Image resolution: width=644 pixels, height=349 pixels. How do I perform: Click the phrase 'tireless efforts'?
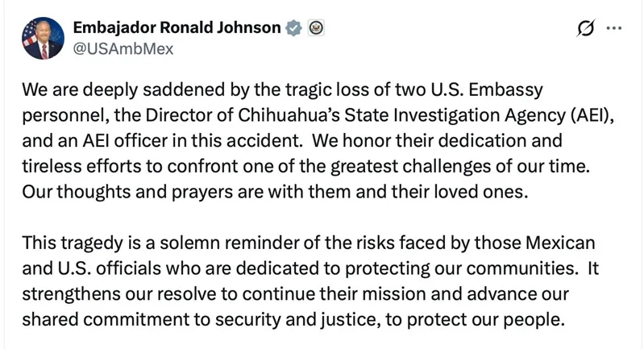click(83, 167)
